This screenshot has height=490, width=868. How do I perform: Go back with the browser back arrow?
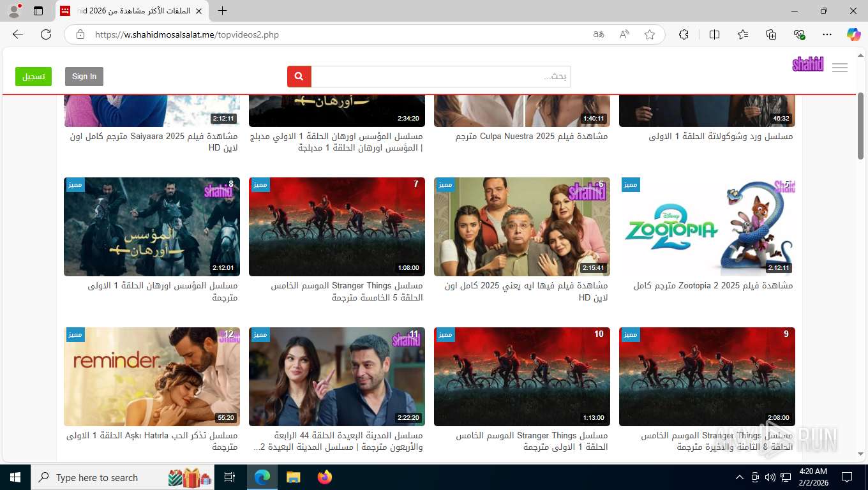[18, 34]
